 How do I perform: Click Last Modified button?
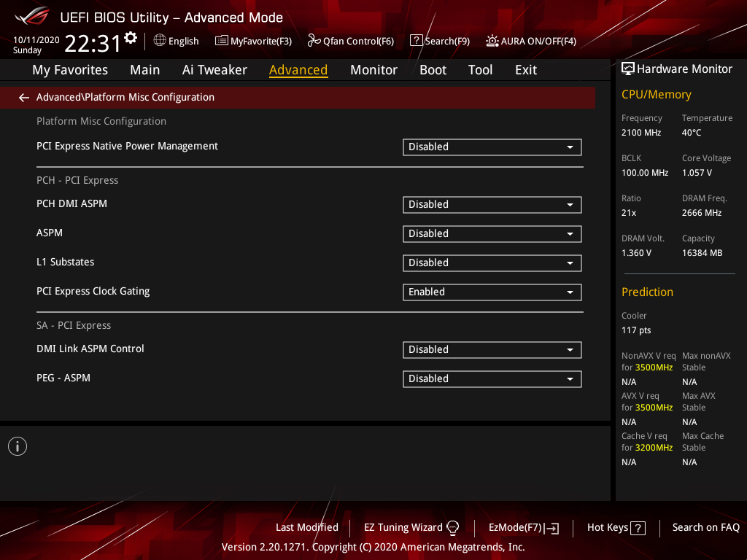click(x=307, y=528)
